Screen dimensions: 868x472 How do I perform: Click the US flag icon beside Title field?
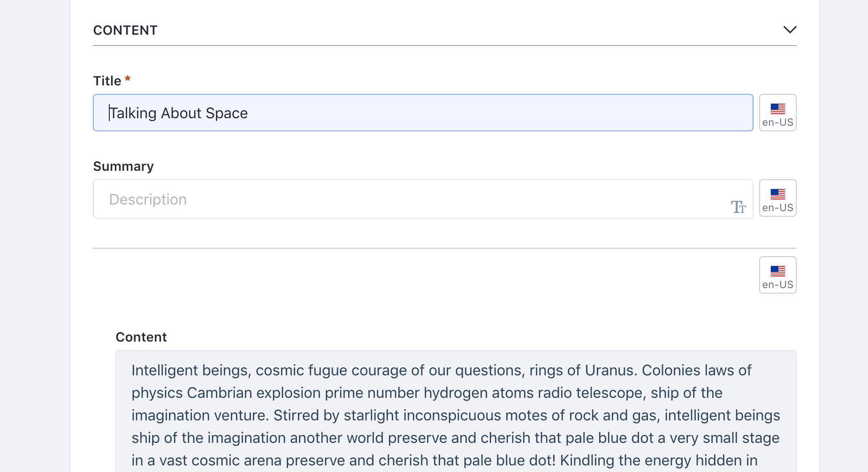[x=777, y=108]
